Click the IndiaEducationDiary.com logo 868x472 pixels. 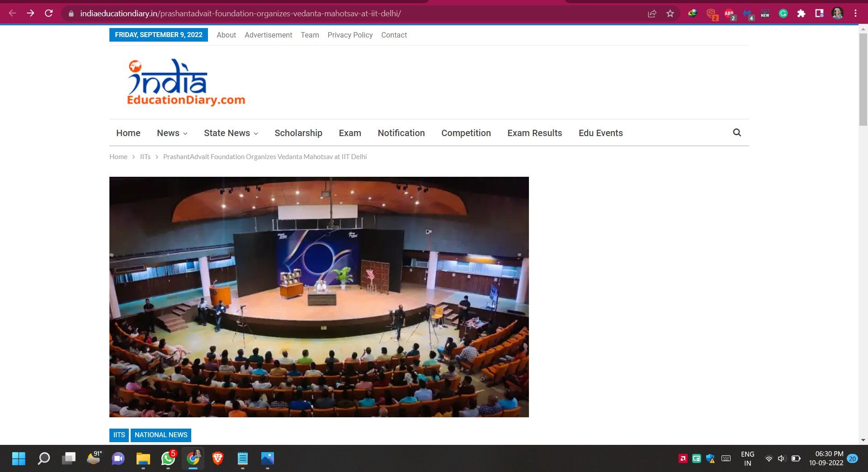pyautogui.click(x=186, y=83)
